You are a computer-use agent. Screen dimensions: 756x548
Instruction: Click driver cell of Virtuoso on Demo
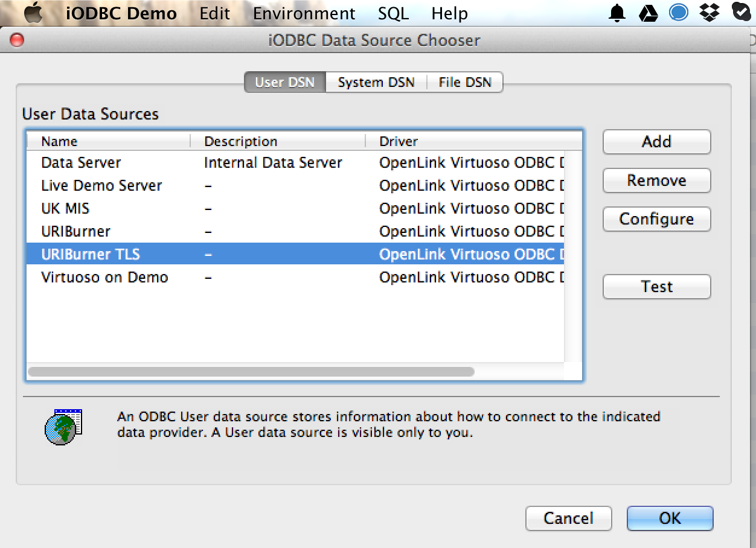(472, 277)
